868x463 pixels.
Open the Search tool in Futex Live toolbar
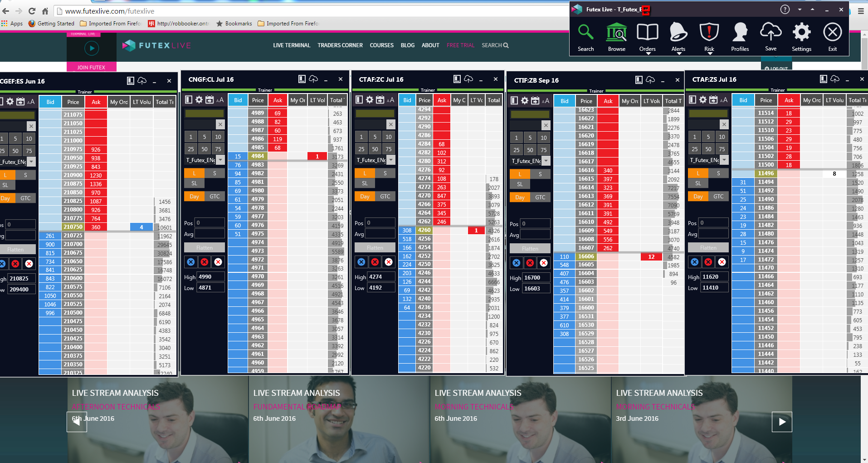click(x=585, y=37)
